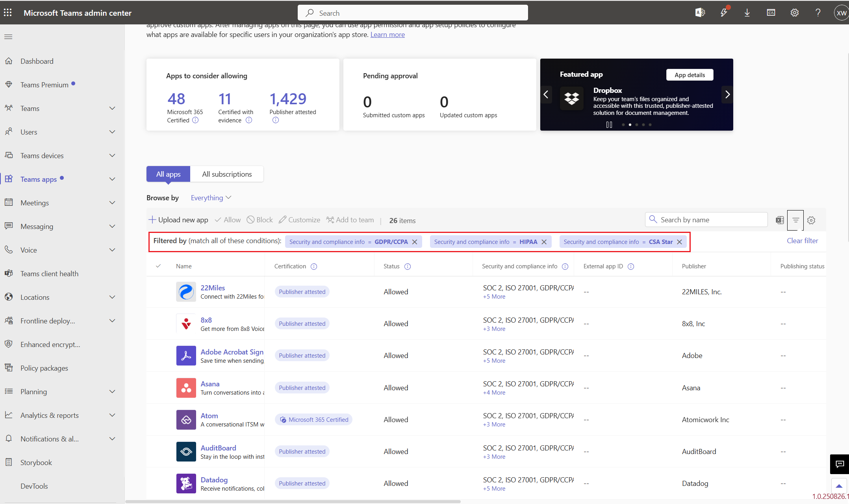Select the Dashboard menu item

37,61
